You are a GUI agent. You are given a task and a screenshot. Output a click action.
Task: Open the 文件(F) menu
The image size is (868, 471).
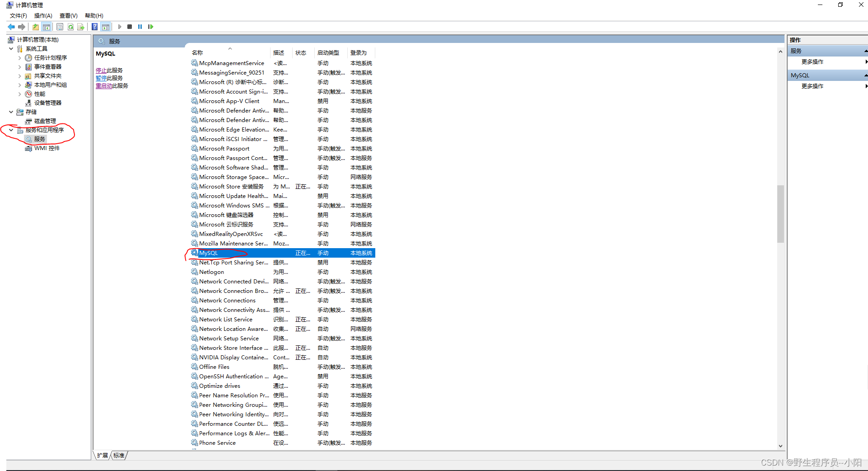19,15
